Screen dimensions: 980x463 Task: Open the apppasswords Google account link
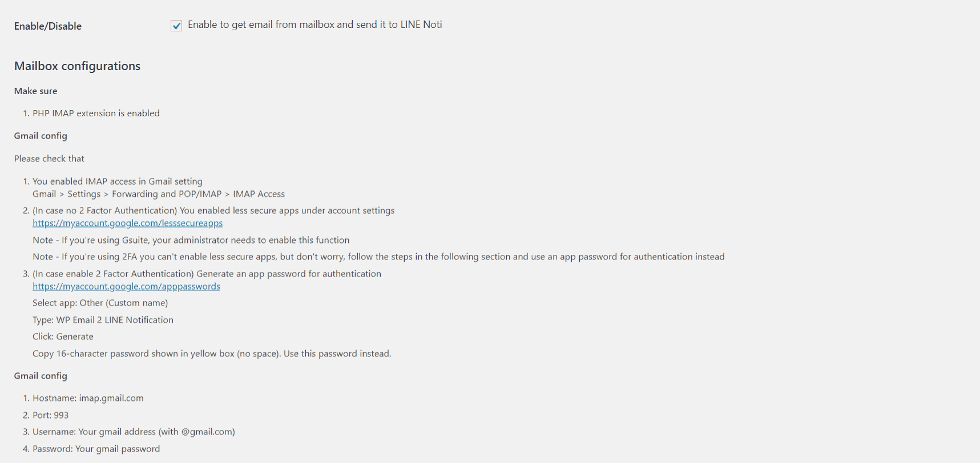tap(126, 286)
